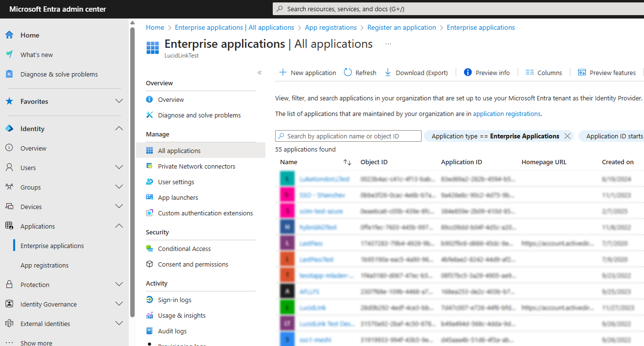
Task: Click the plus icon for New application
Action: click(x=283, y=73)
